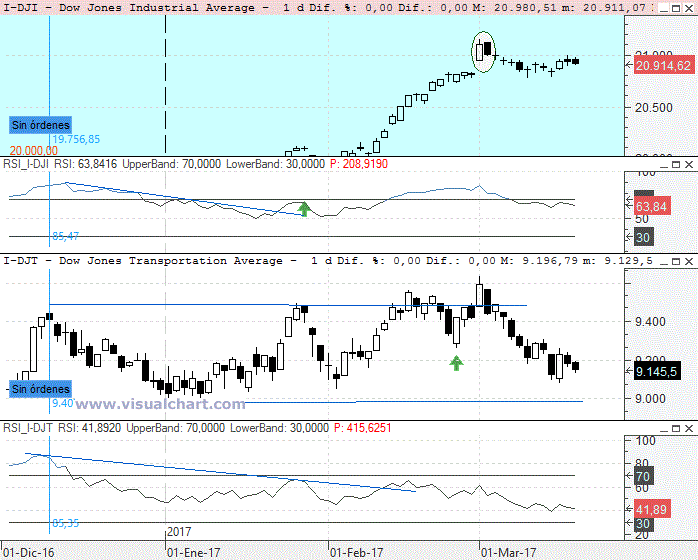Click the 2017 year label on time axis
698x560 pixels.
179,532
